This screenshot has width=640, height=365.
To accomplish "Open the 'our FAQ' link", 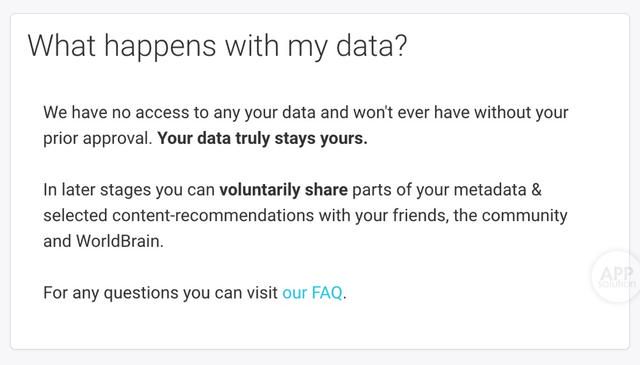I will [312, 293].
